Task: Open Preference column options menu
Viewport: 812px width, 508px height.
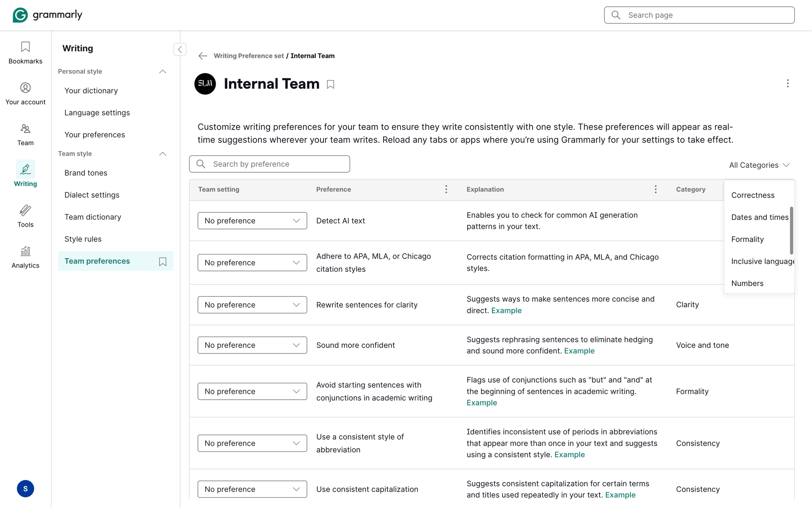Action: click(x=446, y=189)
